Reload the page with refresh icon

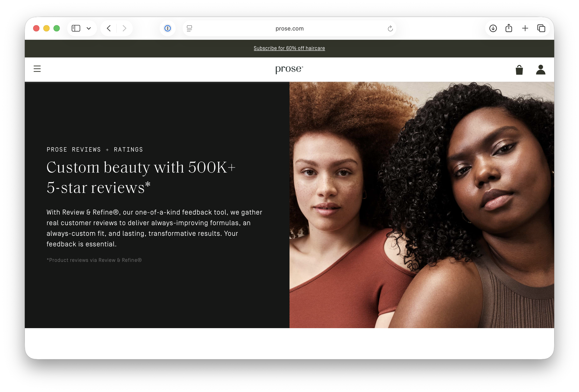[390, 29]
